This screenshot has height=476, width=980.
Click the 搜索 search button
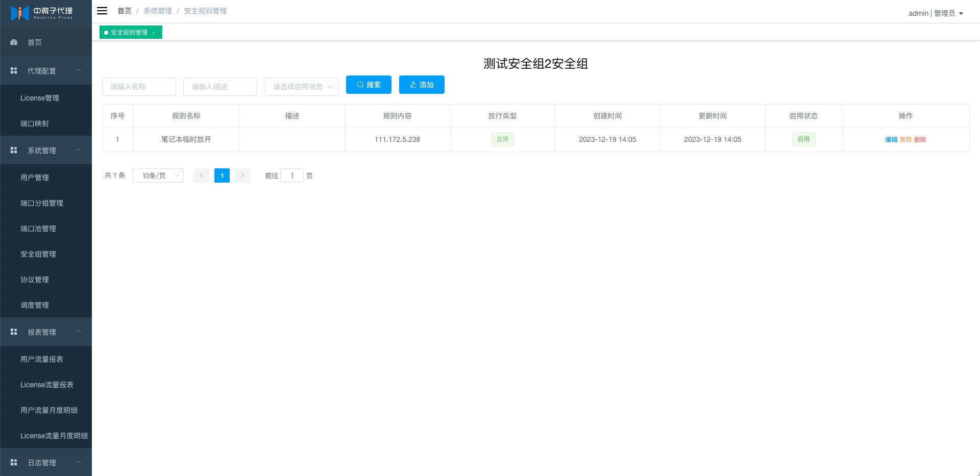(369, 85)
